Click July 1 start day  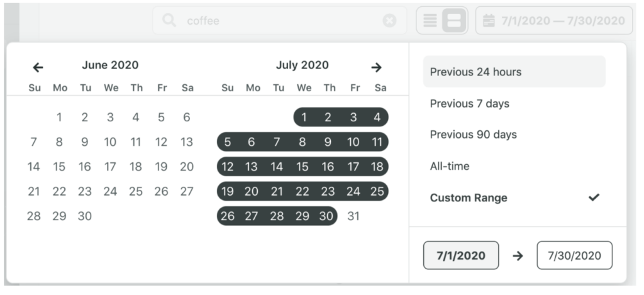(304, 117)
